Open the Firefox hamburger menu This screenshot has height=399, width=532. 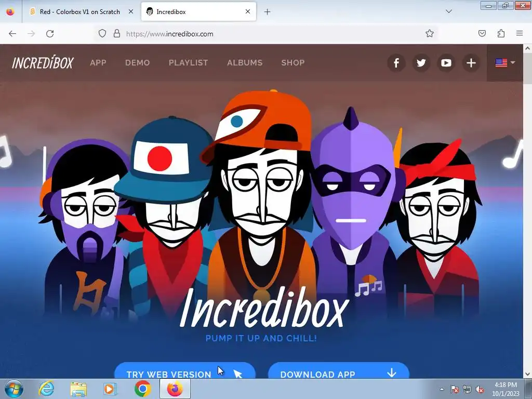(x=520, y=34)
